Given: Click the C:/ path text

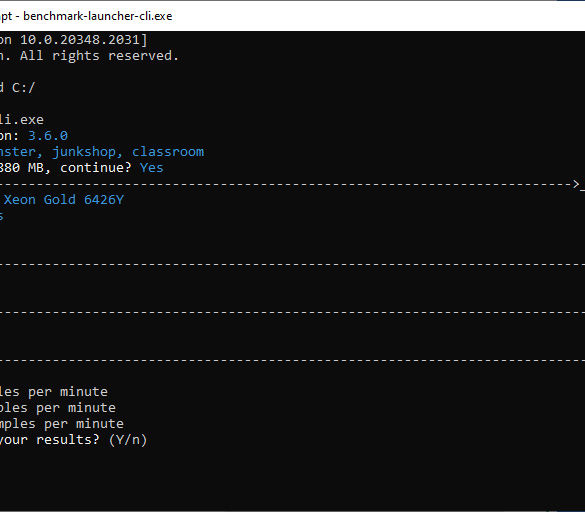Looking at the screenshot, I should click(24, 88).
